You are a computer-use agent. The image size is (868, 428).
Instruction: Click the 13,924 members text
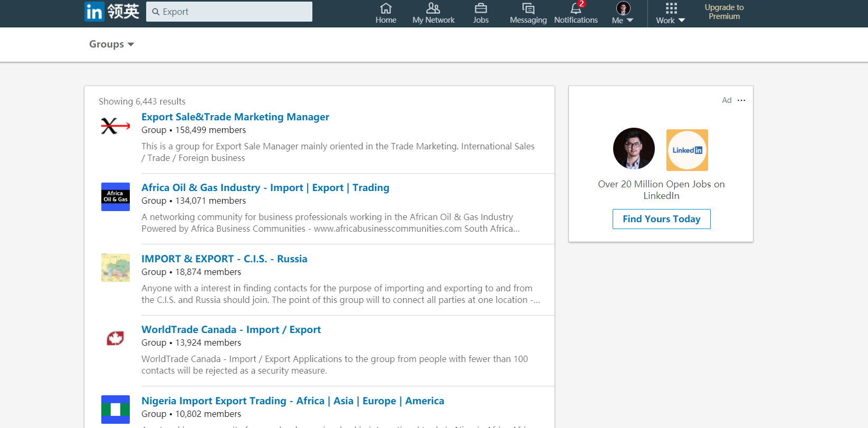pos(208,343)
